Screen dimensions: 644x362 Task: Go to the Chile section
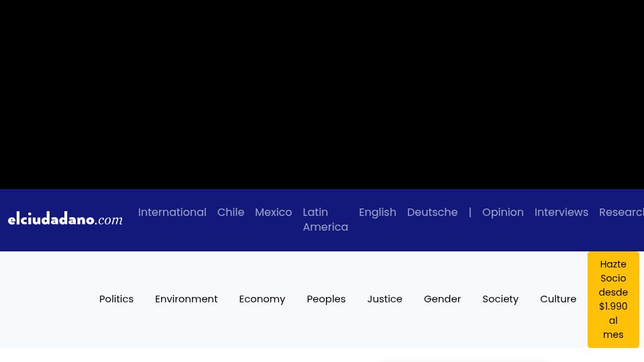tap(231, 213)
